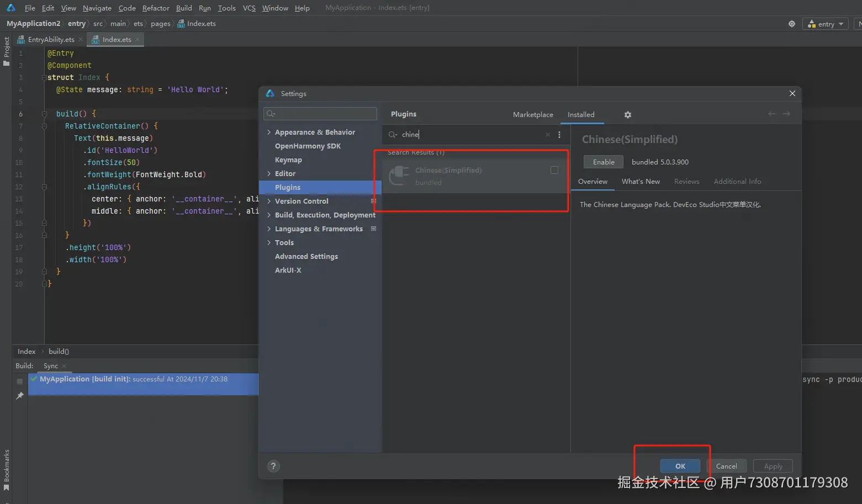The height and width of the screenshot is (504, 862).
Task: Click the target icon beside entry dropdown
Action: 792,24
